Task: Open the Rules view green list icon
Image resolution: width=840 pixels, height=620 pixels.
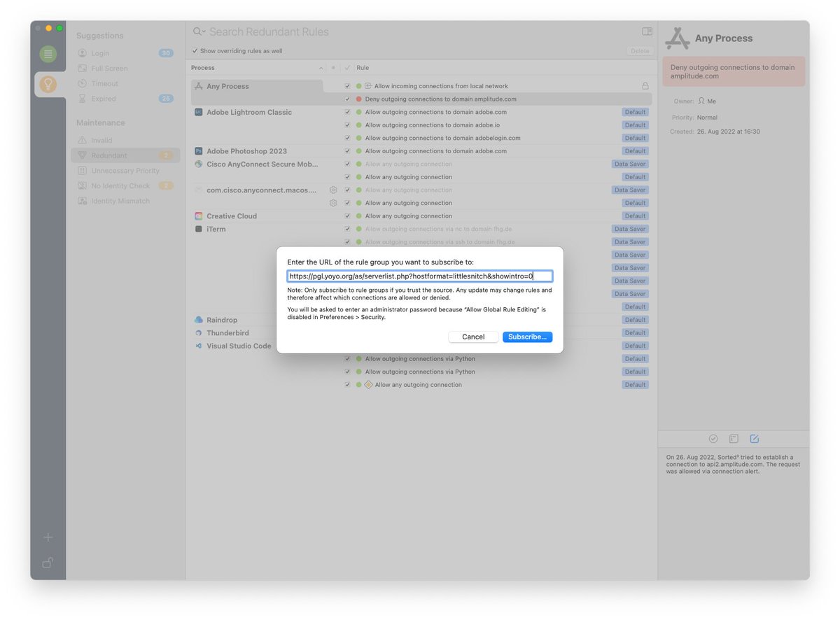Action: coord(48,54)
